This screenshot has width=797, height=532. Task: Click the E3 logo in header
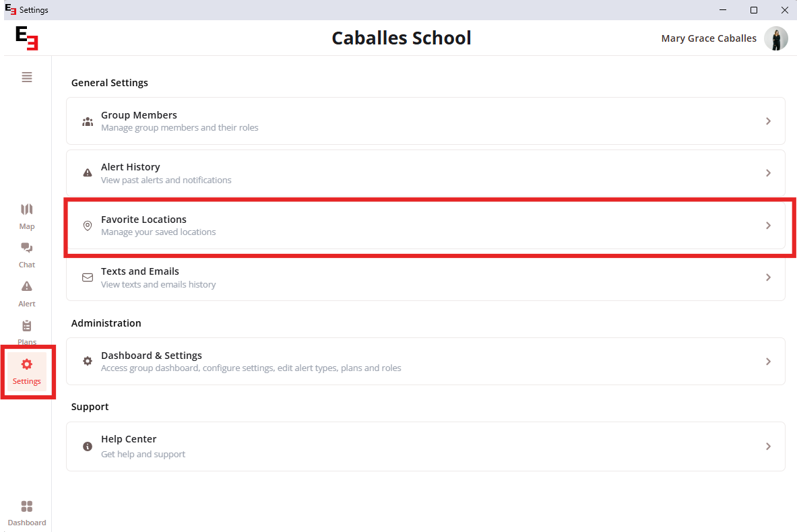[x=26, y=38]
